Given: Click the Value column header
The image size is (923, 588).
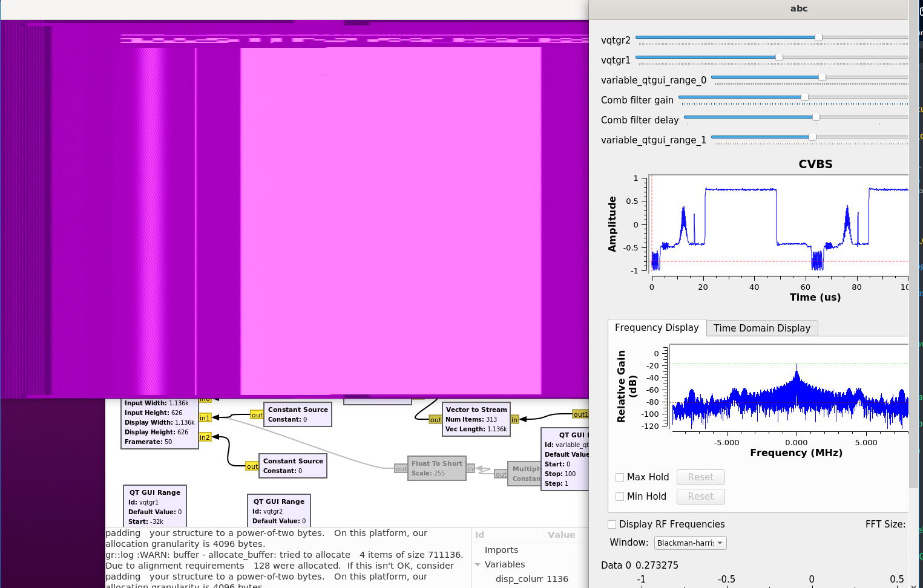Looking at the screenshot, I should point(561,535).
